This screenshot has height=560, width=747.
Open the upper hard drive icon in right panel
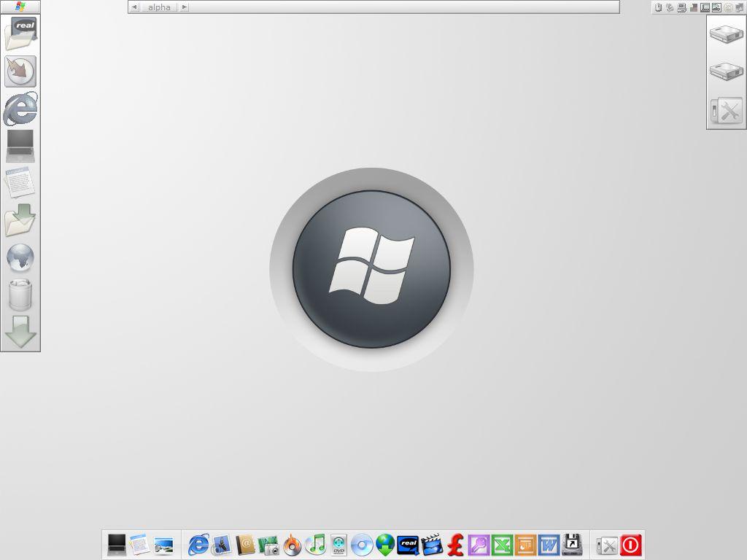[726, 34]
